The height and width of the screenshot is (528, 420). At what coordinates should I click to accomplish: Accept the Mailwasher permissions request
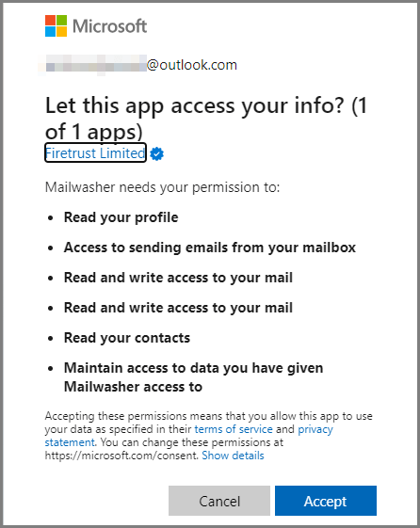coord(325,501)
